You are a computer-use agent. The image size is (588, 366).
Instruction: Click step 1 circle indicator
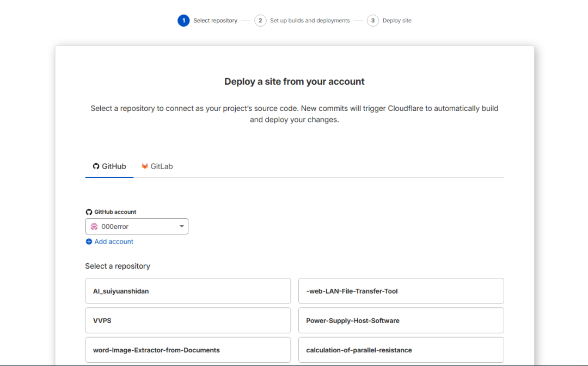[183, 21]
